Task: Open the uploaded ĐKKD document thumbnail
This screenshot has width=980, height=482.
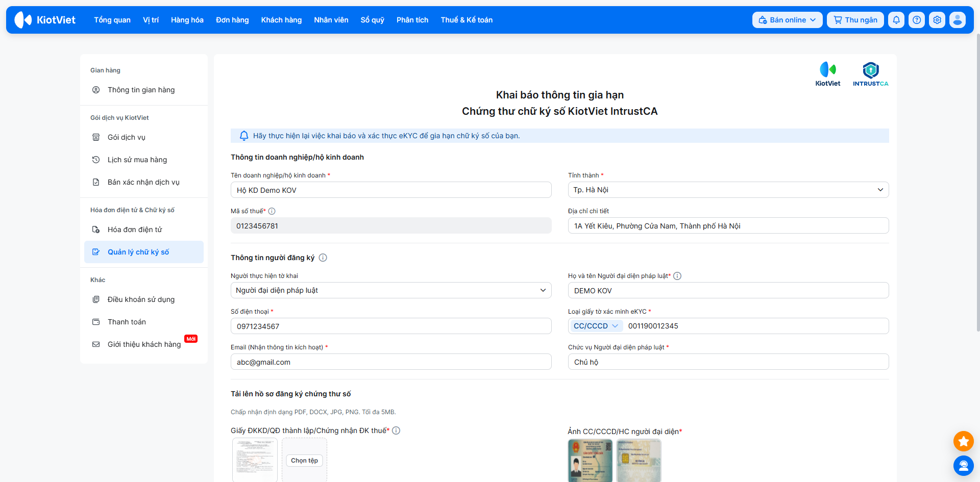Action: [x=255, y=460]
